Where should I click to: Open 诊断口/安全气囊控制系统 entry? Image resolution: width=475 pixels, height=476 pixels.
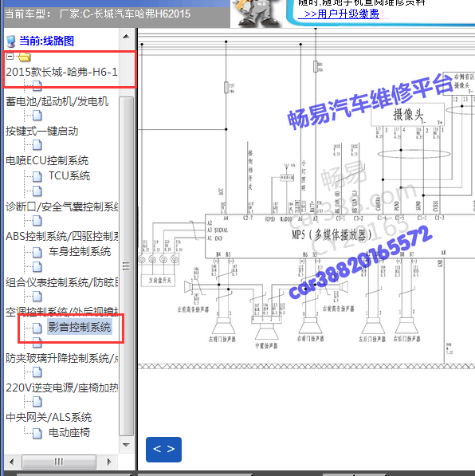[x=62, y=207]
